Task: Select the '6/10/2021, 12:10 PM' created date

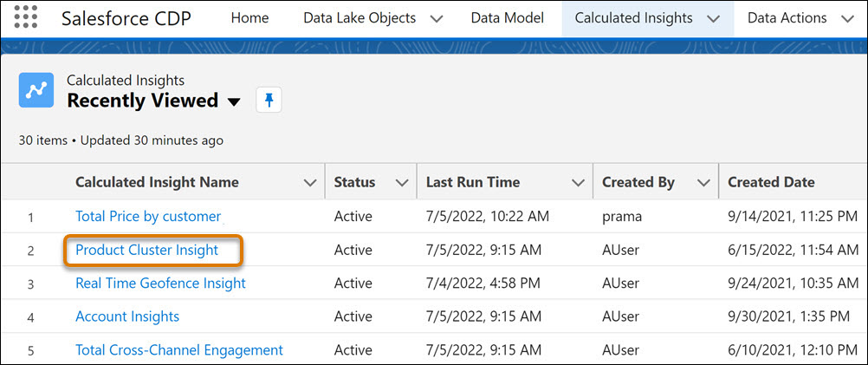Action: (x=793, y=350)
